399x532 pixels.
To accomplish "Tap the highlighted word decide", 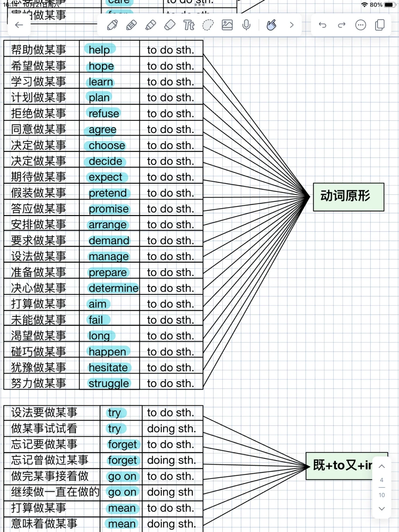I will click(105, 161).
